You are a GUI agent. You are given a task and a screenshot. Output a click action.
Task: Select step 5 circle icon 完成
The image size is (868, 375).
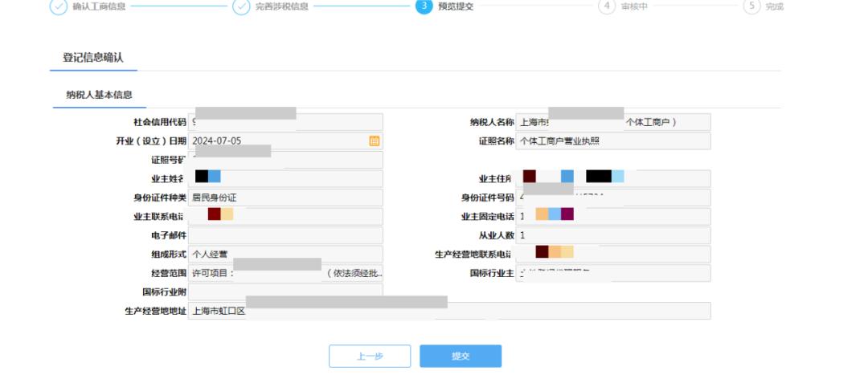click(751, 6)
